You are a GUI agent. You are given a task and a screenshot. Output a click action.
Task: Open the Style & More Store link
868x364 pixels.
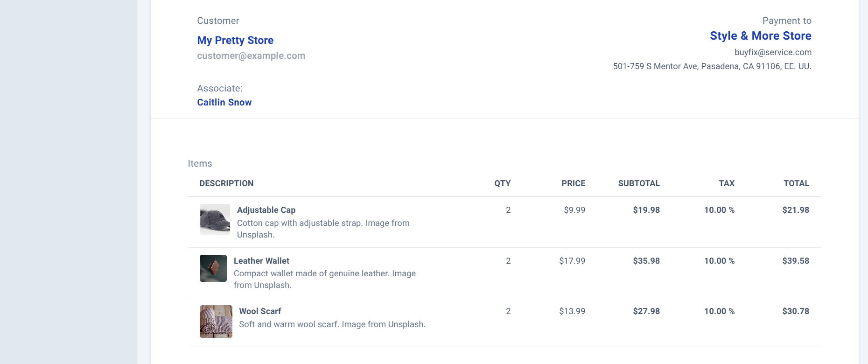760,36
